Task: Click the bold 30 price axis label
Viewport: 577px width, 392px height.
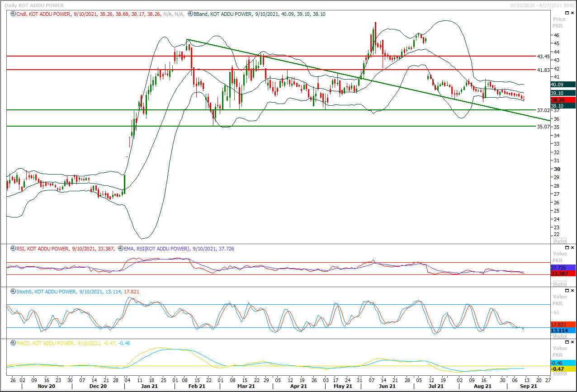Action: 557,169
